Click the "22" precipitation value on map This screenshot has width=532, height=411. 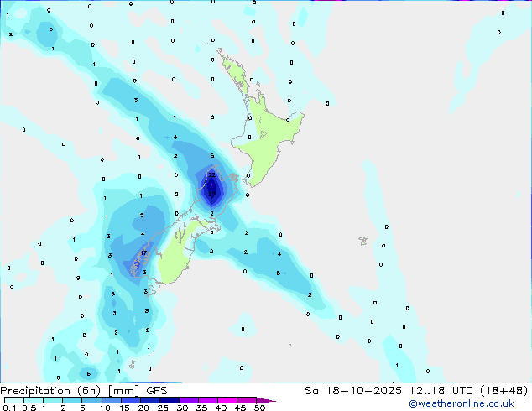[x=211, y=175]
